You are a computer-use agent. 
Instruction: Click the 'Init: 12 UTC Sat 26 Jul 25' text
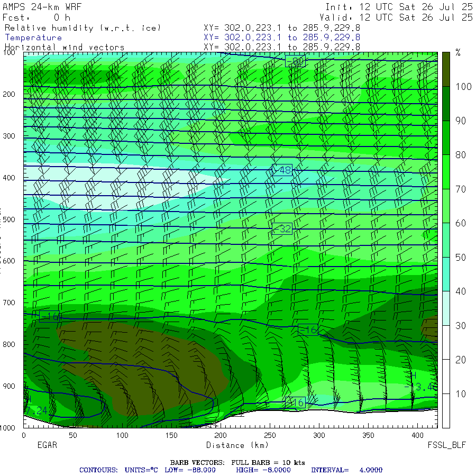pos(399,7)
